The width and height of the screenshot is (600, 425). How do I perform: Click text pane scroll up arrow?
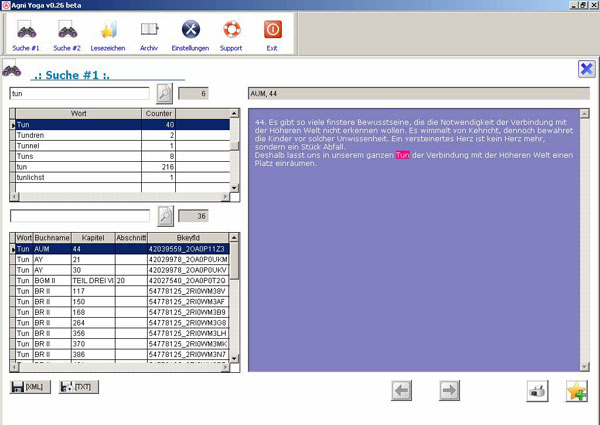click(584, 114)
